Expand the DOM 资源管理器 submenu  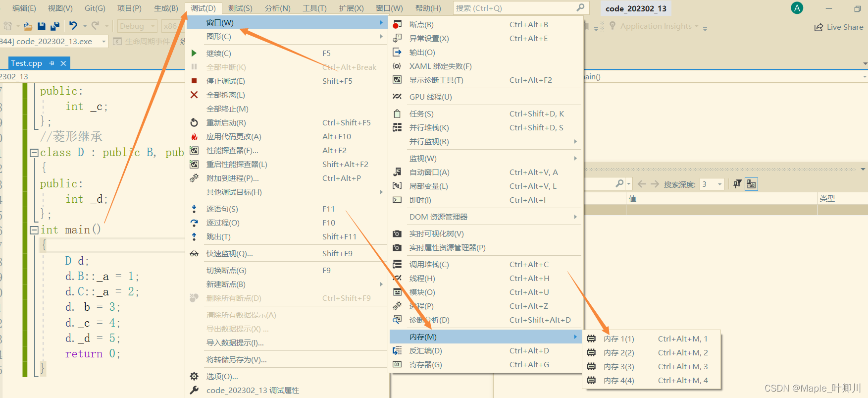tap(486, 217)
